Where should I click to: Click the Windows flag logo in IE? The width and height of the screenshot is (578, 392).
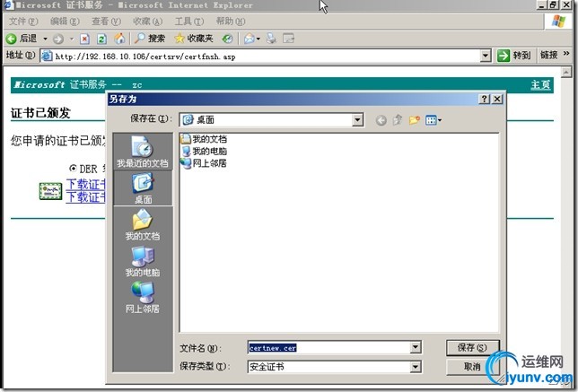tap(558, 21)
